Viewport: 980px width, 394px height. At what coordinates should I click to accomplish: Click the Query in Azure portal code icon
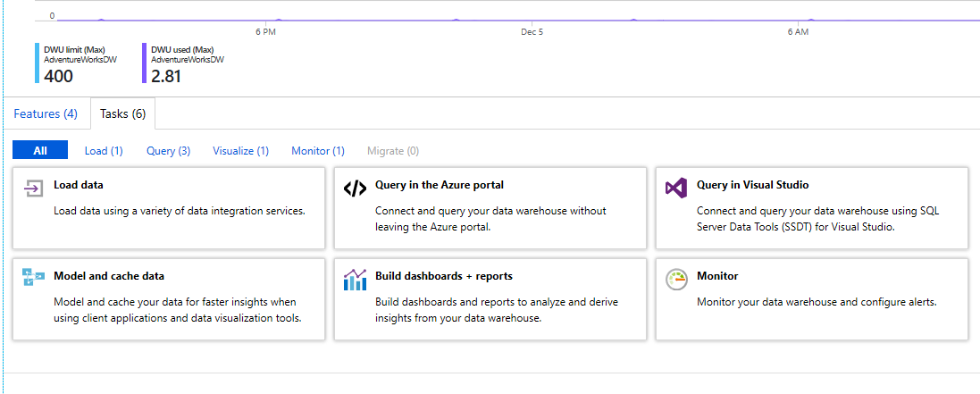(x=355, y=189)
